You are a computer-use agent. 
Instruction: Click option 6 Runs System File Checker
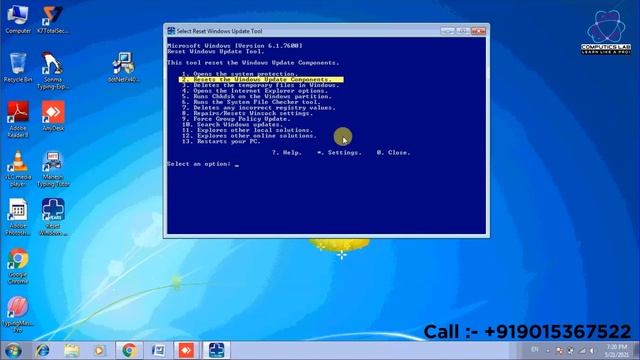251,102
